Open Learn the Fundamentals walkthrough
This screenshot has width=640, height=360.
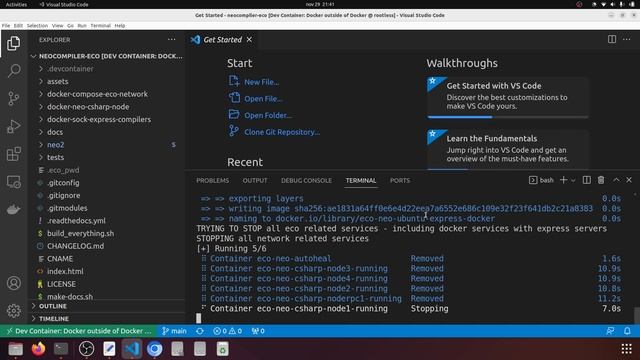point(508,149)
